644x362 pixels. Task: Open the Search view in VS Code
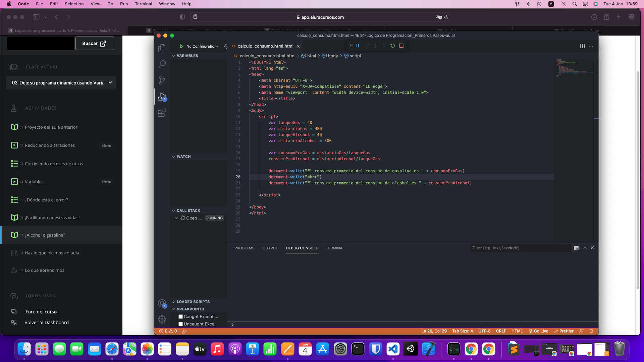coord(162,64)
